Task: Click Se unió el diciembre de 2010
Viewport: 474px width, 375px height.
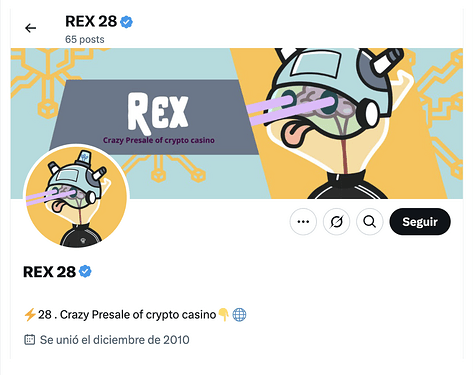Action: click(x=115, y=340)
